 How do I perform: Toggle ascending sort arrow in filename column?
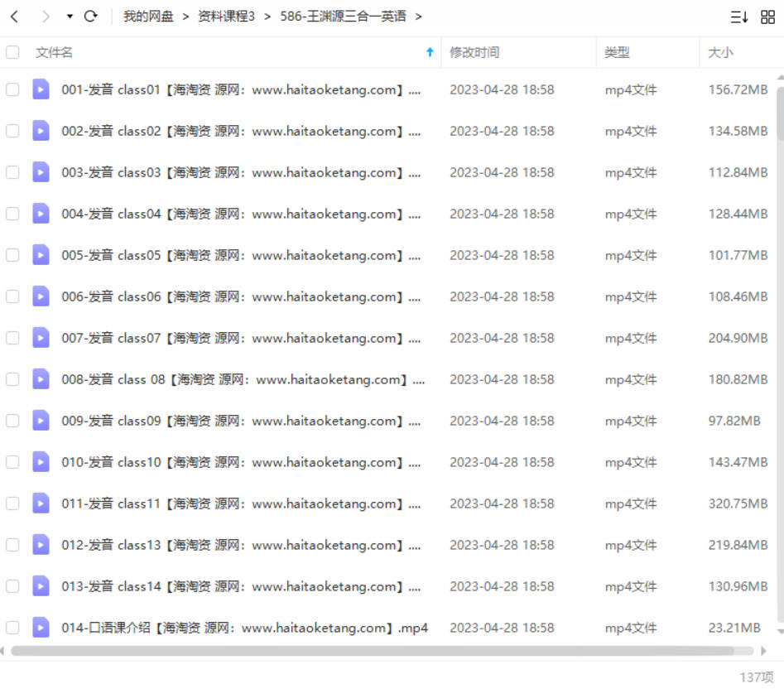pyautogui.click(x=430, y=52)
